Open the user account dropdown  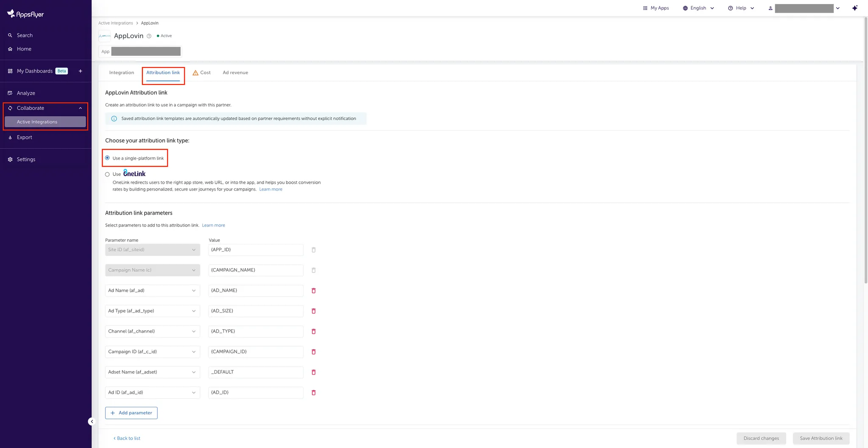804,8
